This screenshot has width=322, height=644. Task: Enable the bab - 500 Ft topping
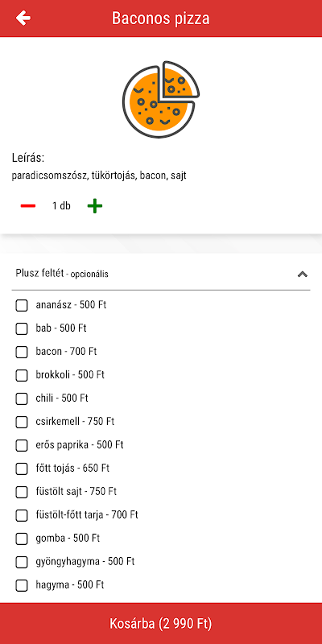click(x=22, y=328)
